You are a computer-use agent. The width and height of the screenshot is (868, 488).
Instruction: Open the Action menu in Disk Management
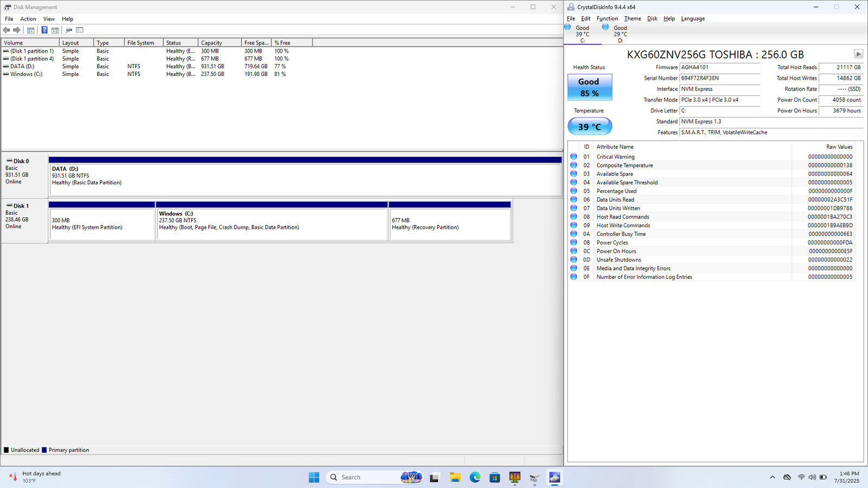28,19
